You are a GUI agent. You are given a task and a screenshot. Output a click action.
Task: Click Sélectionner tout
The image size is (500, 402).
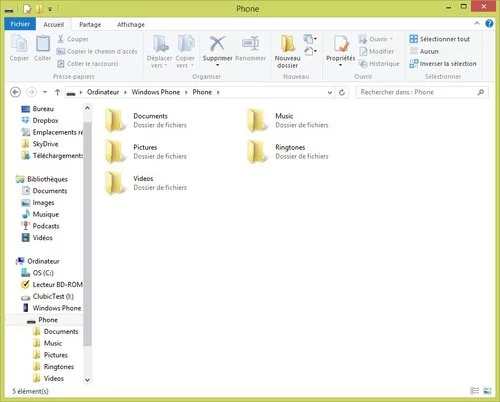(x=440, y=39)
